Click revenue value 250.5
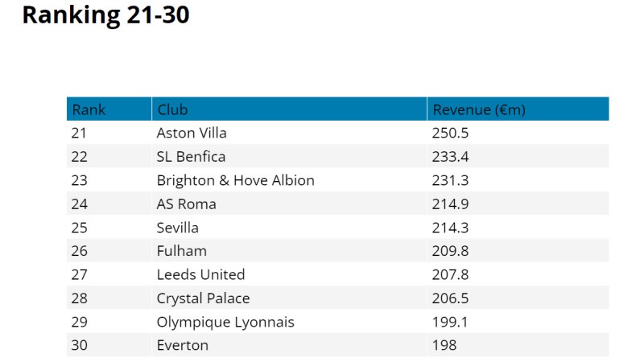The width and height of the screenshot is (644, 362). pyautogui.click(x=450, y=133)
